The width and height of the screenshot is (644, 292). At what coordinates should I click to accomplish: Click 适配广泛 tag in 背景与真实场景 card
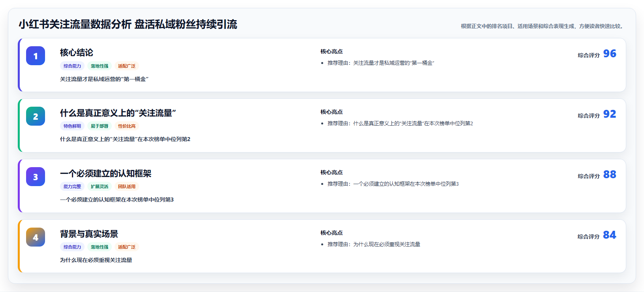[127, 247]
